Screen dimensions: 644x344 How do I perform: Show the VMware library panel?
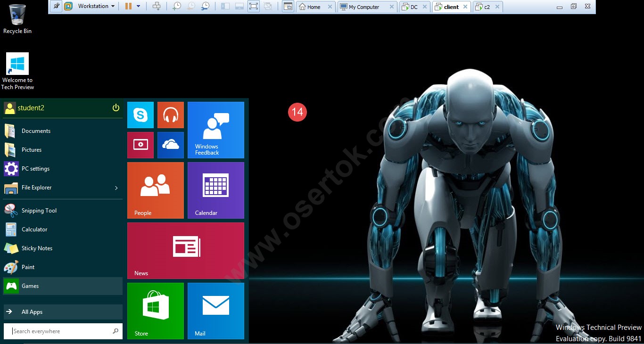tap(225, 7)
